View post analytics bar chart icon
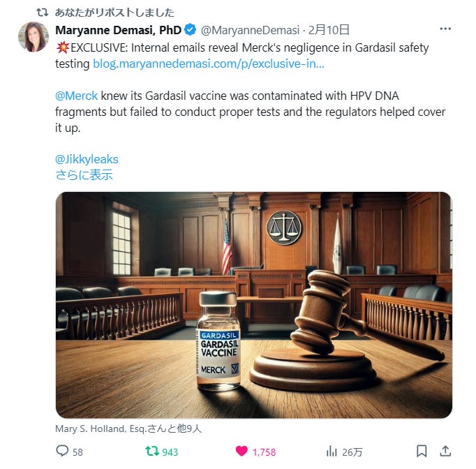 pos(332,452)
